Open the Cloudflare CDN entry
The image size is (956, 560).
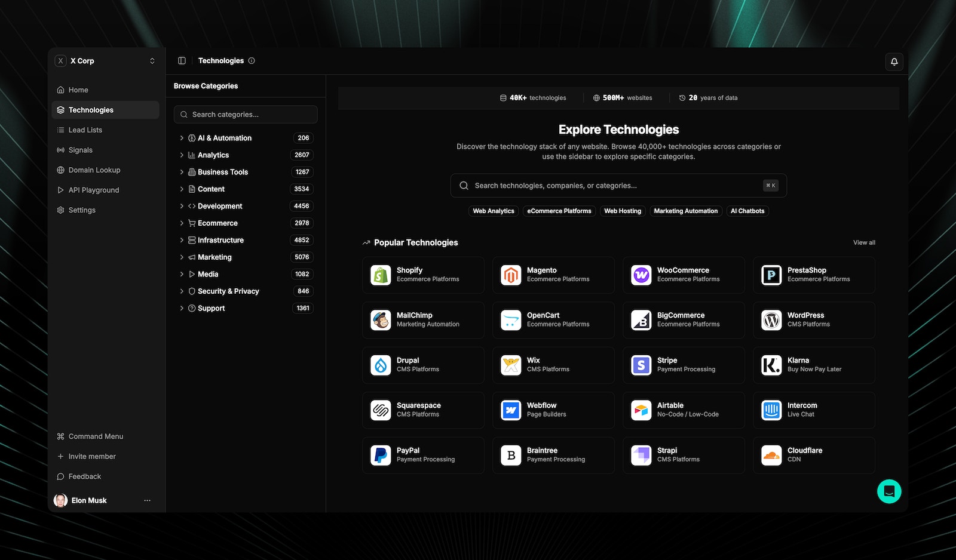[814, 455]
